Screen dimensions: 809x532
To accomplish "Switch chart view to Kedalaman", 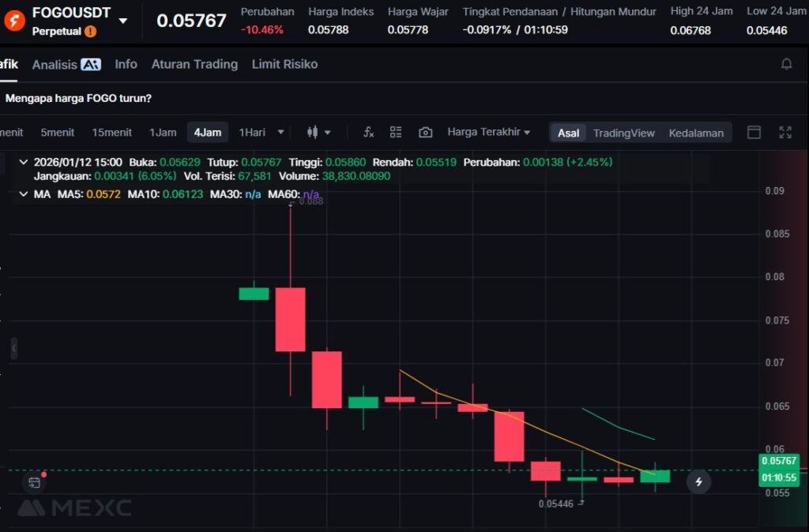I will pyautogui.click(x=695, y=133).
